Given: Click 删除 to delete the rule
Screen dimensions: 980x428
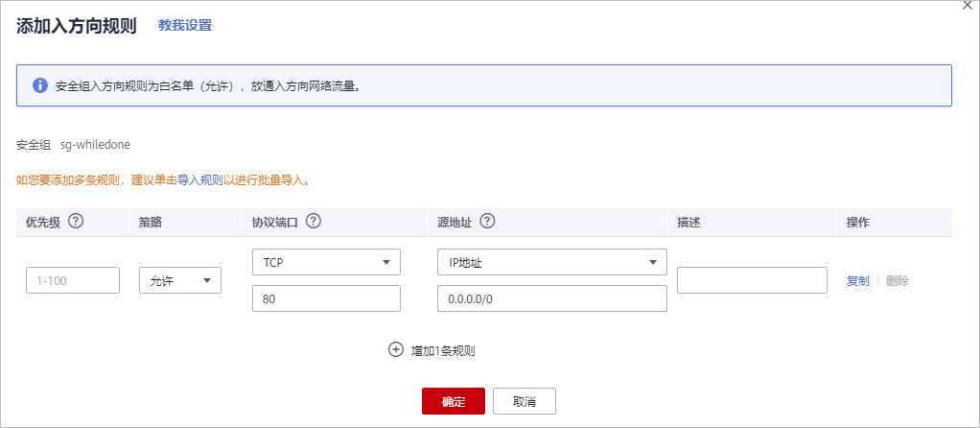Looking at the screenshot, I should 898,281.
